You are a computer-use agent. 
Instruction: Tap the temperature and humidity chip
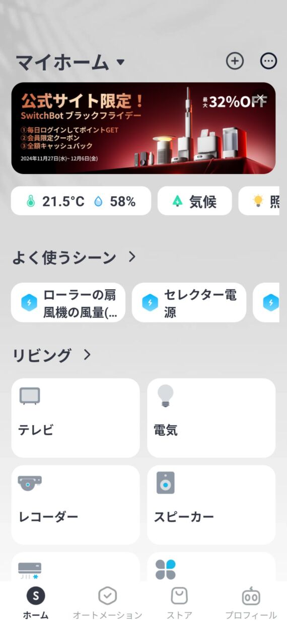click(x=81, y=201)
